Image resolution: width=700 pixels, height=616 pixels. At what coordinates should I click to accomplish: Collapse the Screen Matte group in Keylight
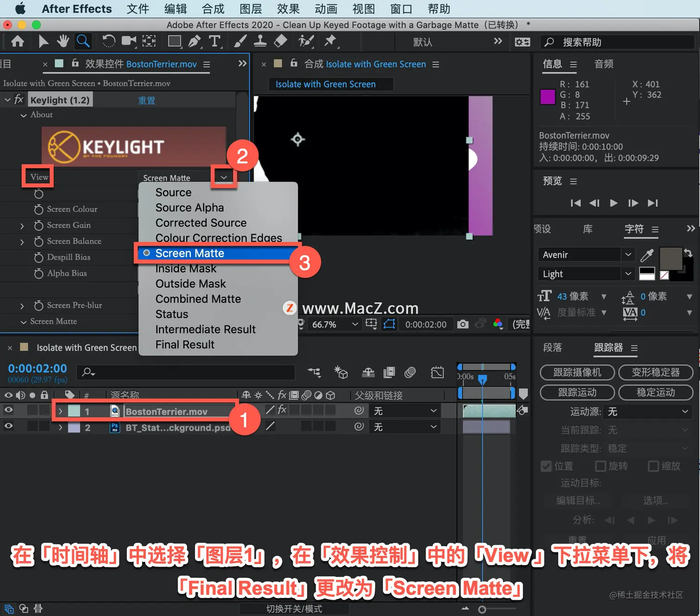pyautogui.click(x=23, y=322)
